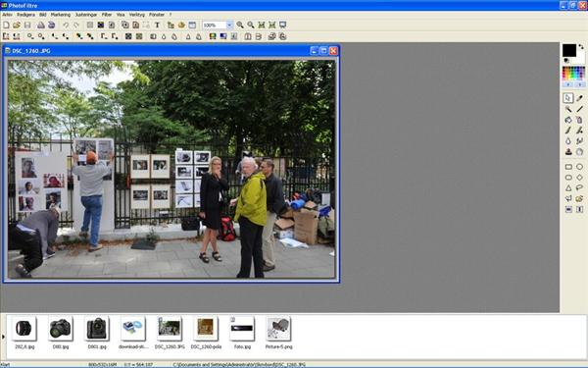
Task: Open the Justeringar menu
Action: coord(86,15)
